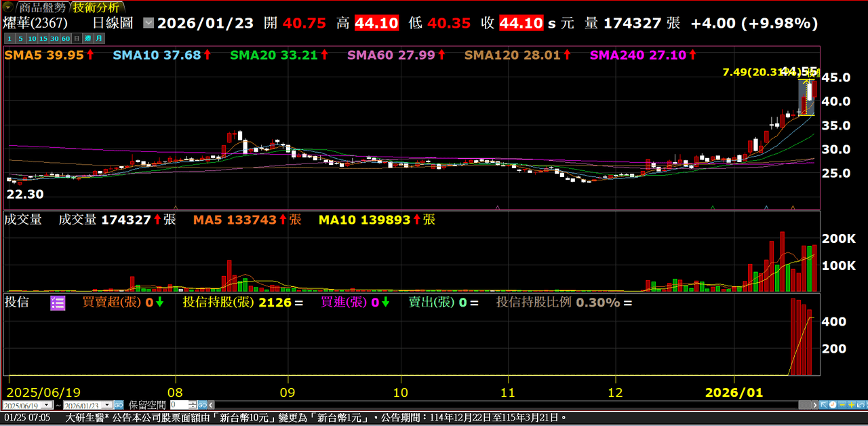Switch to the 週 weekly timeframe
Viewport: 868px width, 426px height.
tap(87, 39)
